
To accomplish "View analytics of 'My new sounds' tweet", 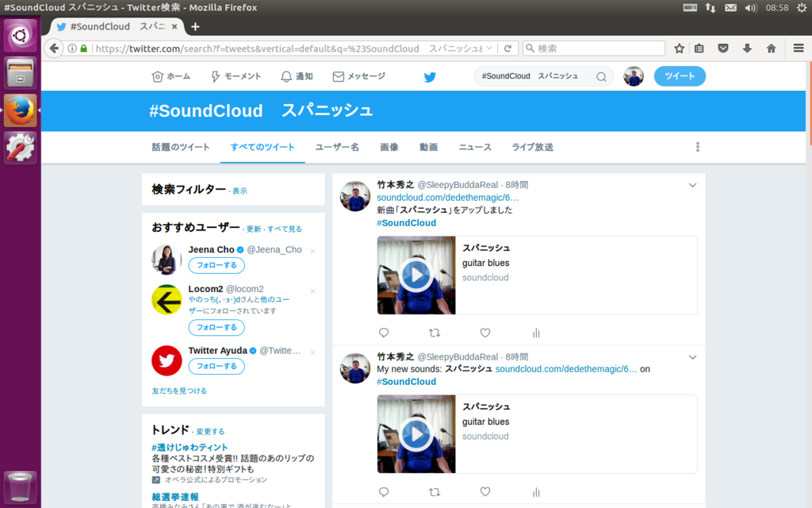I will click(536, 491).
